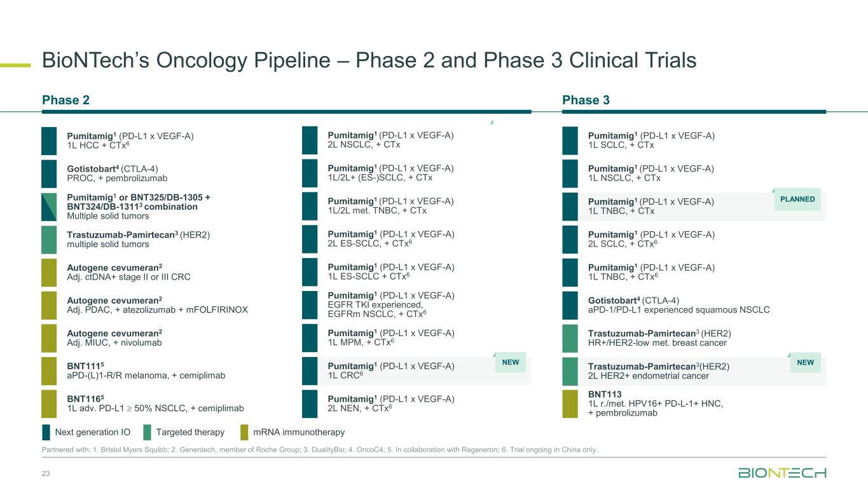The width and height of the screenshot is (868, 488).
Task: Select the Phase 2 column heading
Action: tap(65, 100)
